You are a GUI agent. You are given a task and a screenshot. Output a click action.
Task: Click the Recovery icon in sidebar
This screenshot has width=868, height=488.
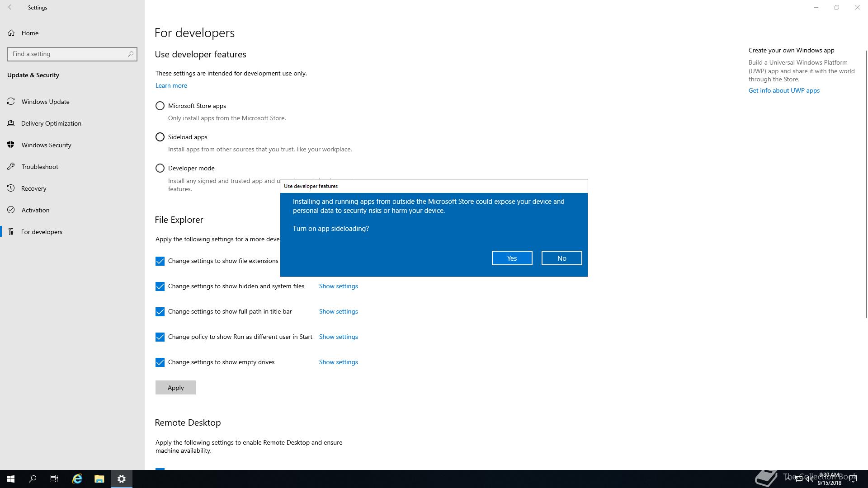pos(11,188)
